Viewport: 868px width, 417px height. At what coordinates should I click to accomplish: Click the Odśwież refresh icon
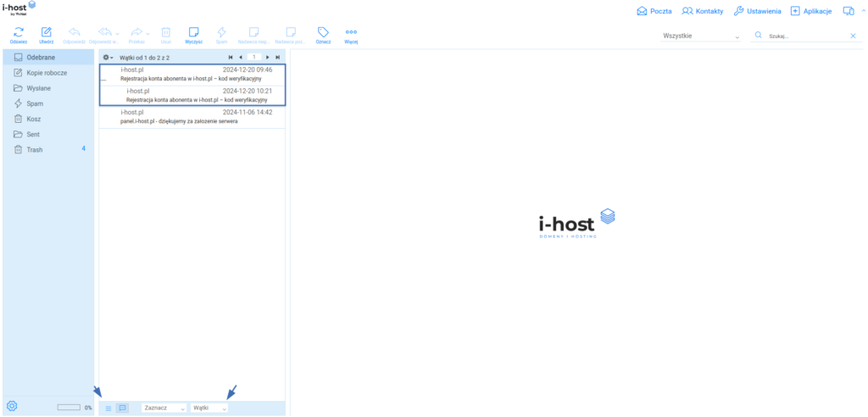coord(18,32)
